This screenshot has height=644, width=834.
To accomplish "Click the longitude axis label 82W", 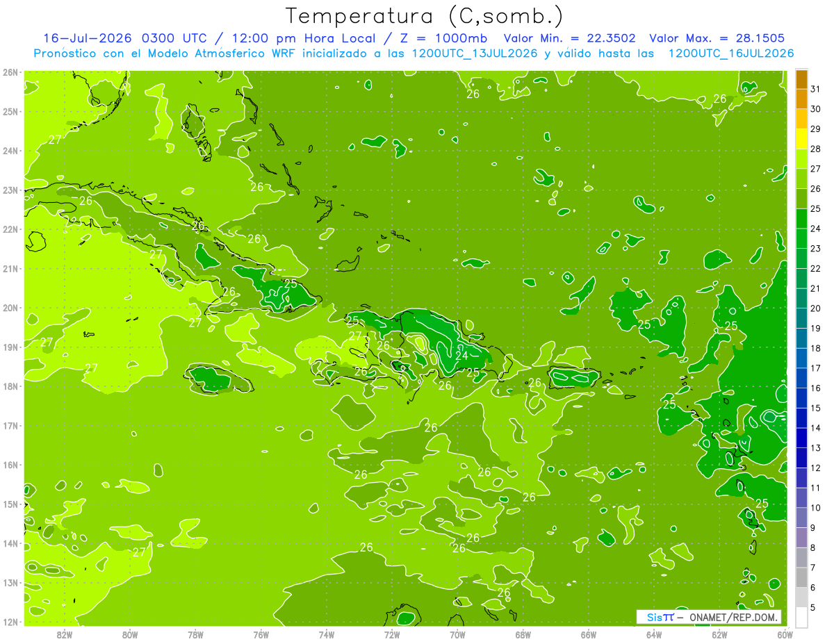I will (65, 634).
